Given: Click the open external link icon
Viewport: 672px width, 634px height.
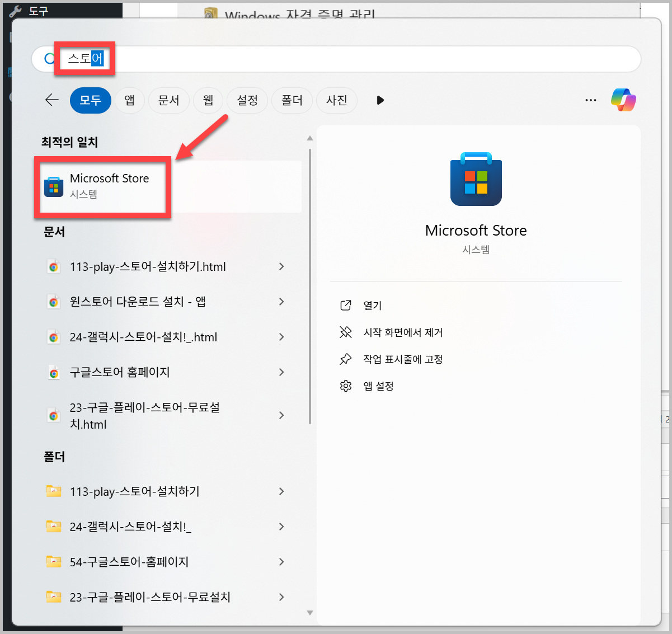Looking at the screenshot, I should coord(346,306).
